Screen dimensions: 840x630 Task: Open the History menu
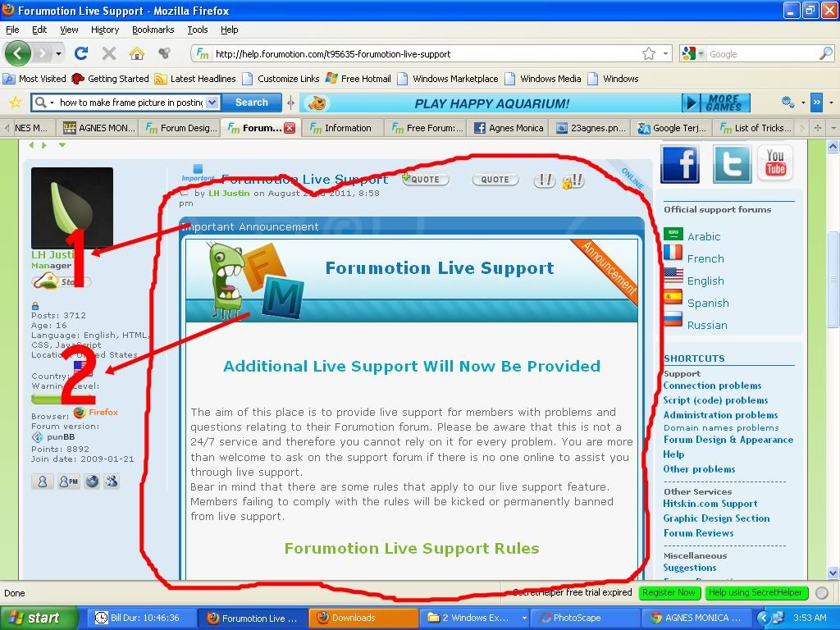105,30
